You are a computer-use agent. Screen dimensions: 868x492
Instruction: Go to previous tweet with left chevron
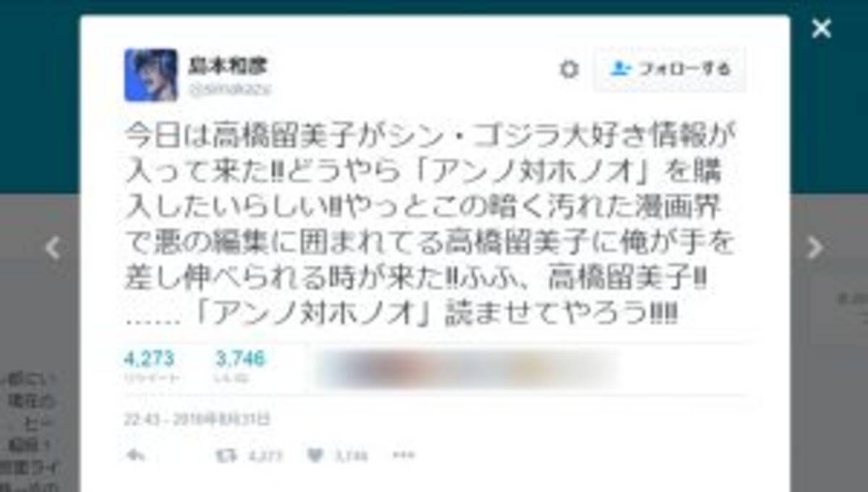[x=52, y=248]
